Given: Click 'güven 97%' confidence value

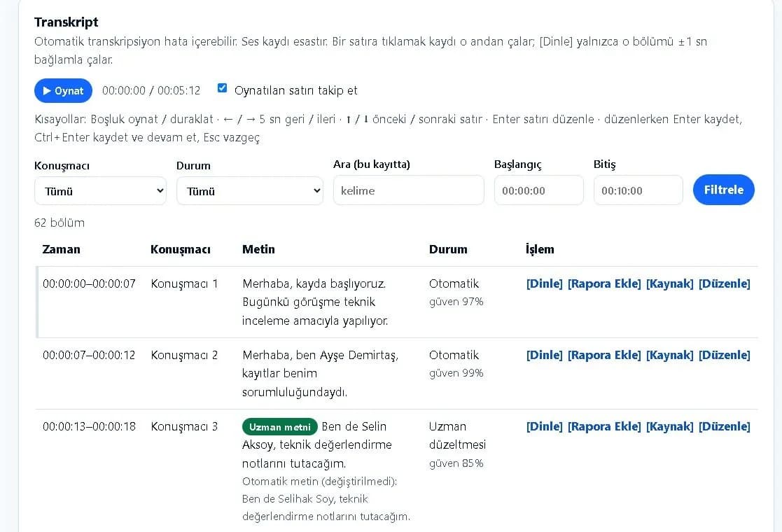Looking at the screenshot, I should point(456,302).
